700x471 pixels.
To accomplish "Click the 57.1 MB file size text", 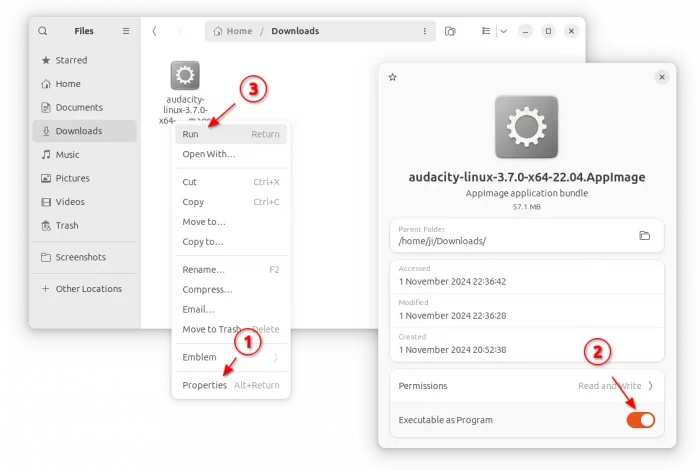I will pyautogui.click(x=526, y=207).
